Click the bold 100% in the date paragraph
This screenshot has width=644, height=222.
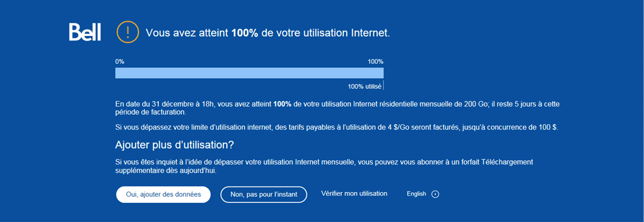click(282, 104)
